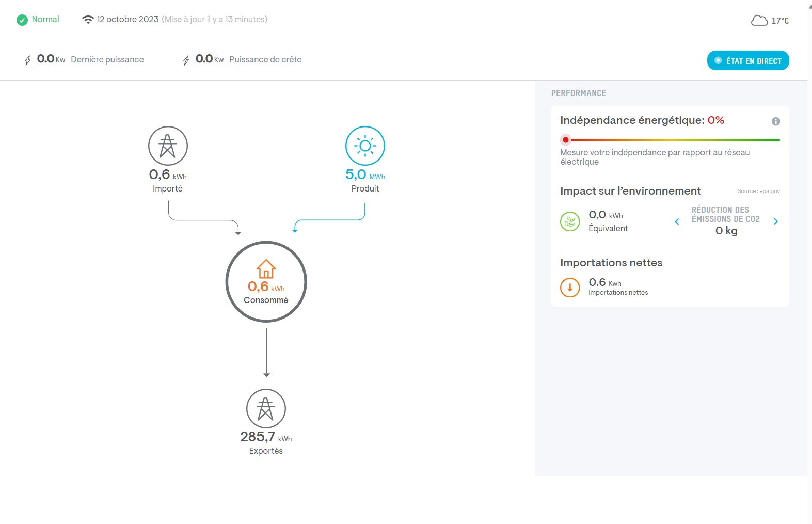Click the green leaf Équivalent icon
This screenshot has width=812, height=524.
(x=570, y=221)
